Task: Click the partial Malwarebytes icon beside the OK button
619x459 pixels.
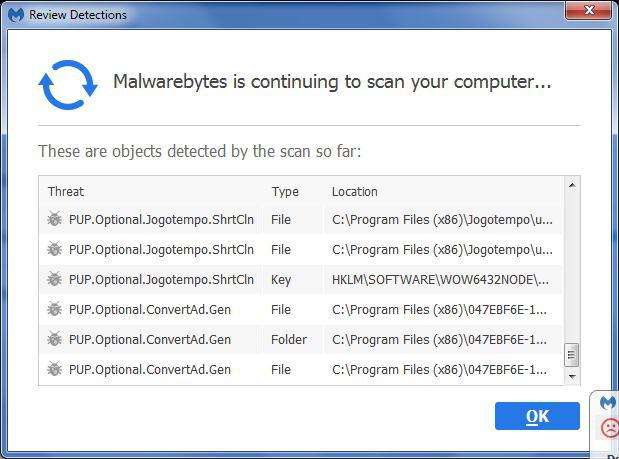Action: coord(608,402)
